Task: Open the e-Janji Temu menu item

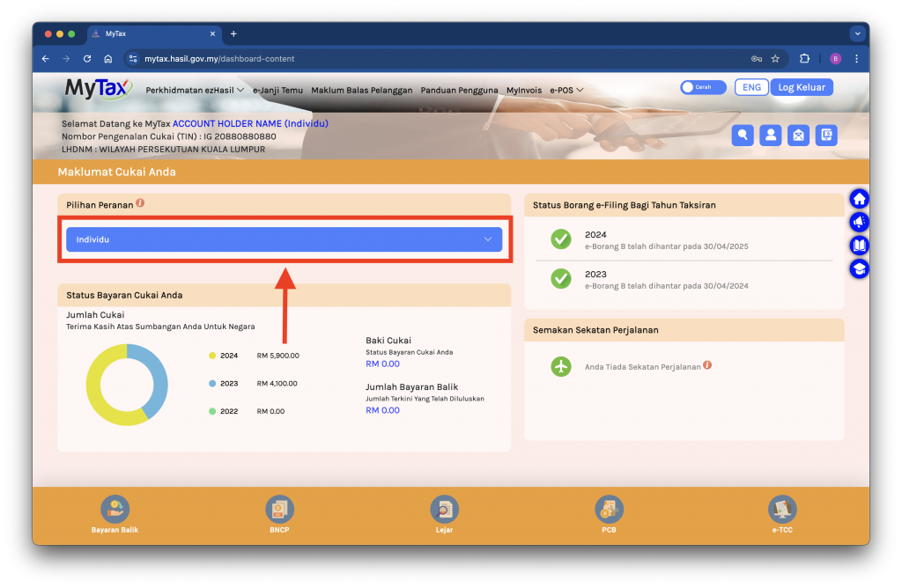Action: point(277,90)
